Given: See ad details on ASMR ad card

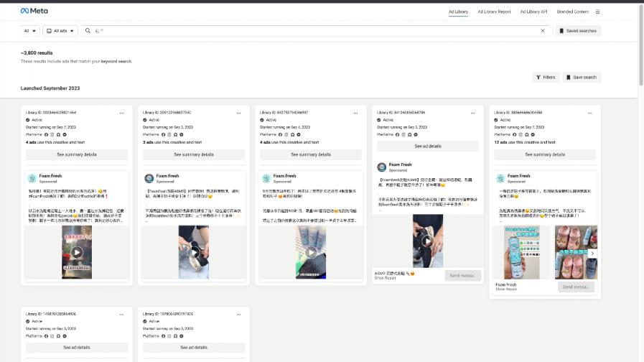Looking at the screenshot, I should click(x=428, y=147).
